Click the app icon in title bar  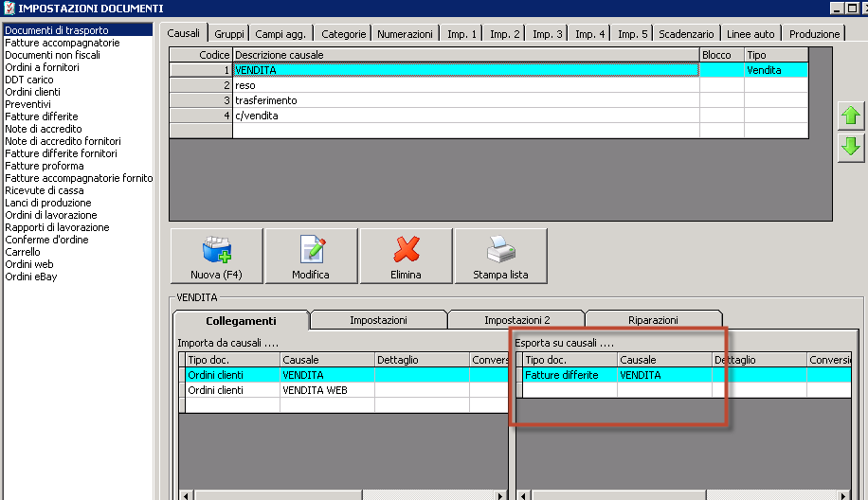point(9,8)
